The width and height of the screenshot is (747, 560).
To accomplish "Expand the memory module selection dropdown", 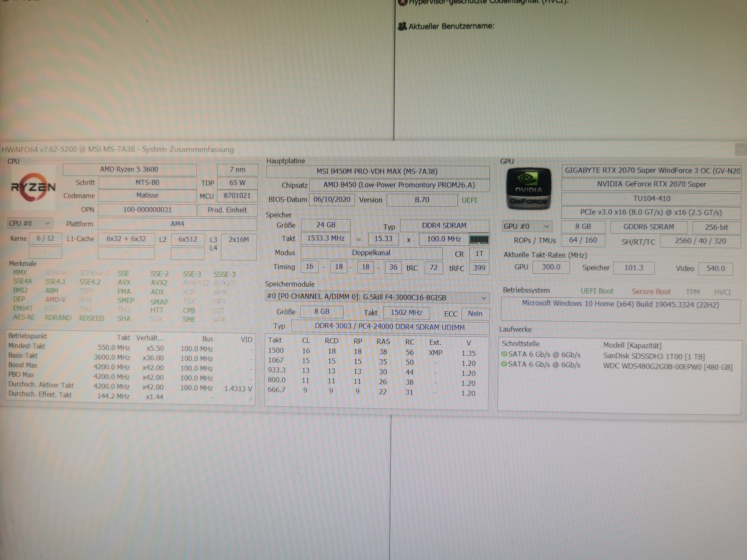I will point(484,298).
